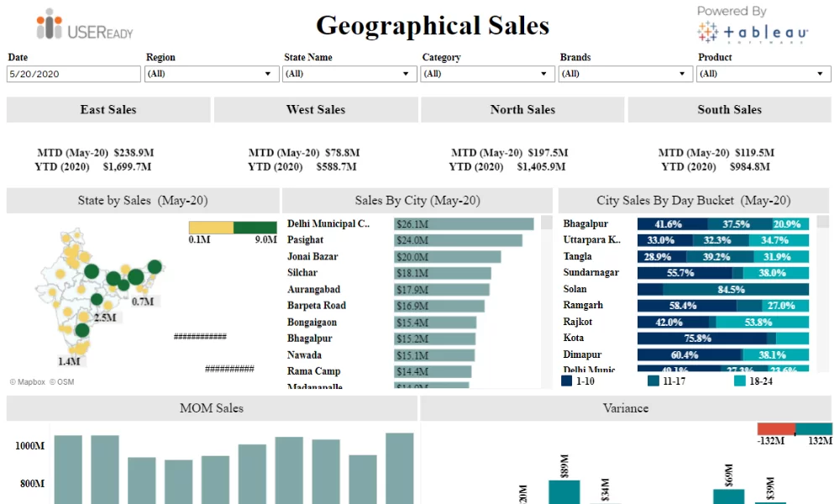Screen dimensions: 840x504
Task: Click the 1-10 legend swatch
Action: coord(567,381)
